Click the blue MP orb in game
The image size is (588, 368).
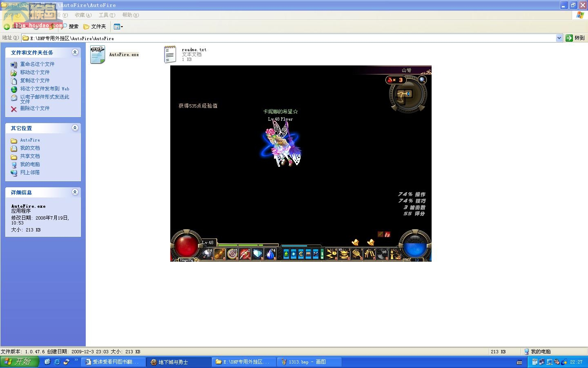(x=415, y=245)
